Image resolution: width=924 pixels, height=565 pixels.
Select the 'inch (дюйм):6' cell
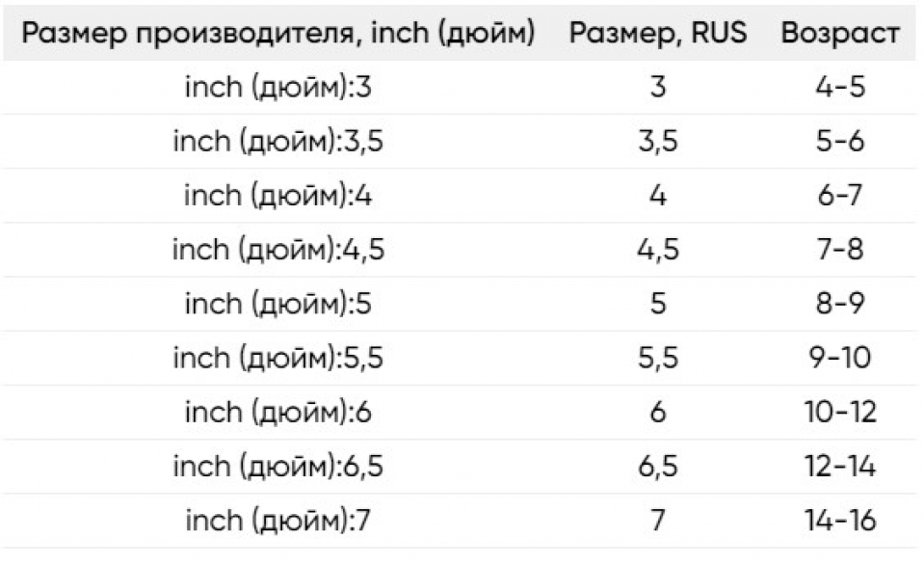coord(278,413)
